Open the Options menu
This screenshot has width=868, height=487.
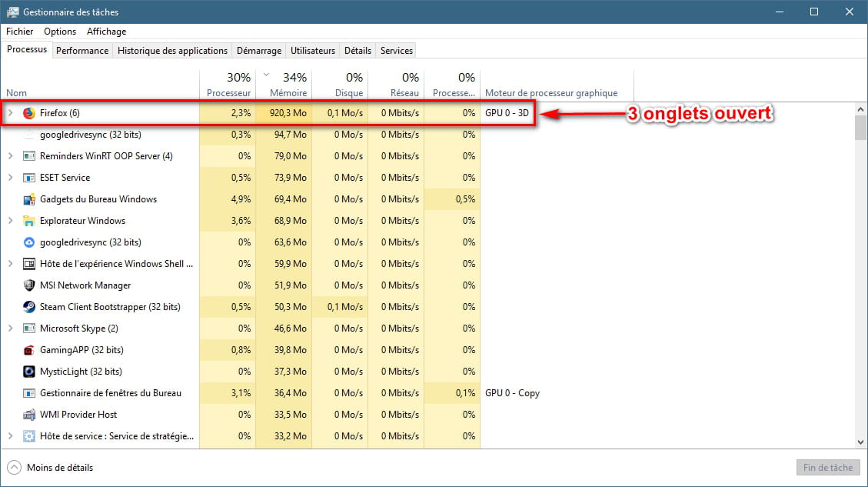60,32
